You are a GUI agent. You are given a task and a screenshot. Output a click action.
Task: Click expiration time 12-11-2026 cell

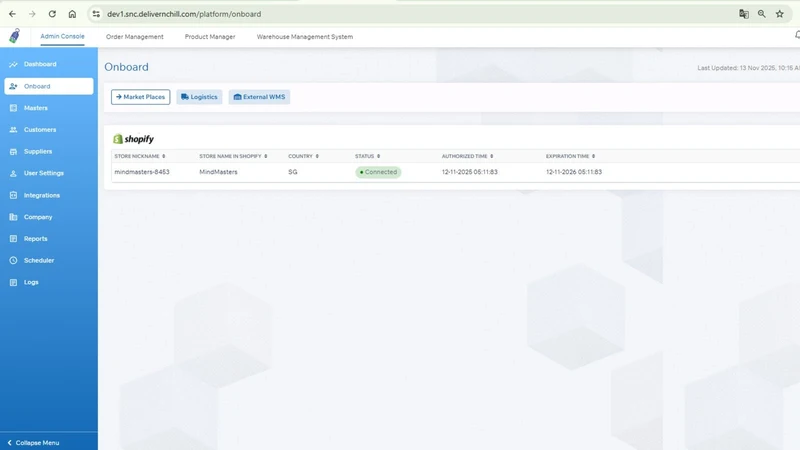[x=573, y=172]
